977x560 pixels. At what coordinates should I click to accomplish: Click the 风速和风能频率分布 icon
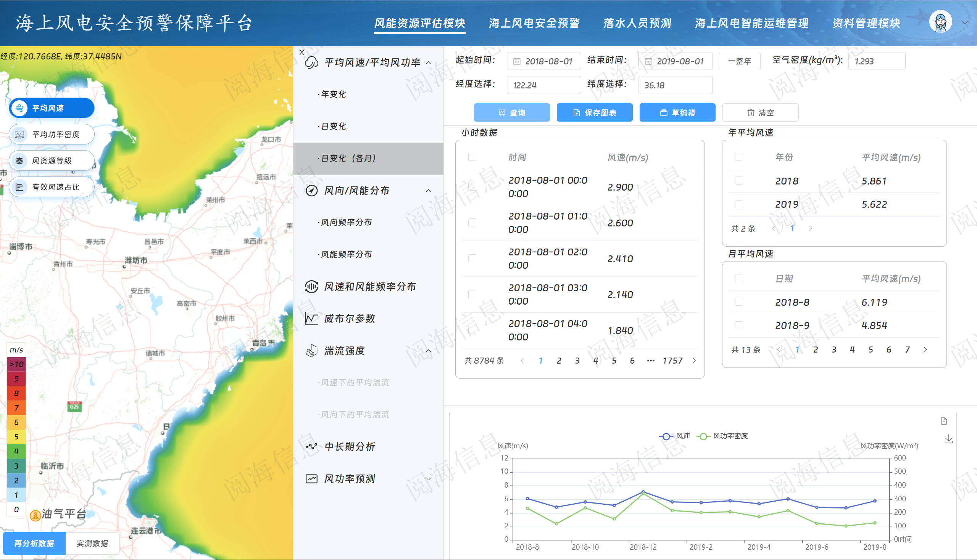311,287
